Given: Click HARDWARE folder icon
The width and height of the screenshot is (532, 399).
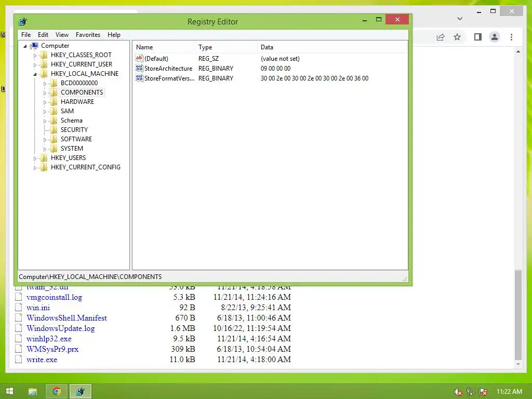Looking at the screenshot, I should click(54, 102).
